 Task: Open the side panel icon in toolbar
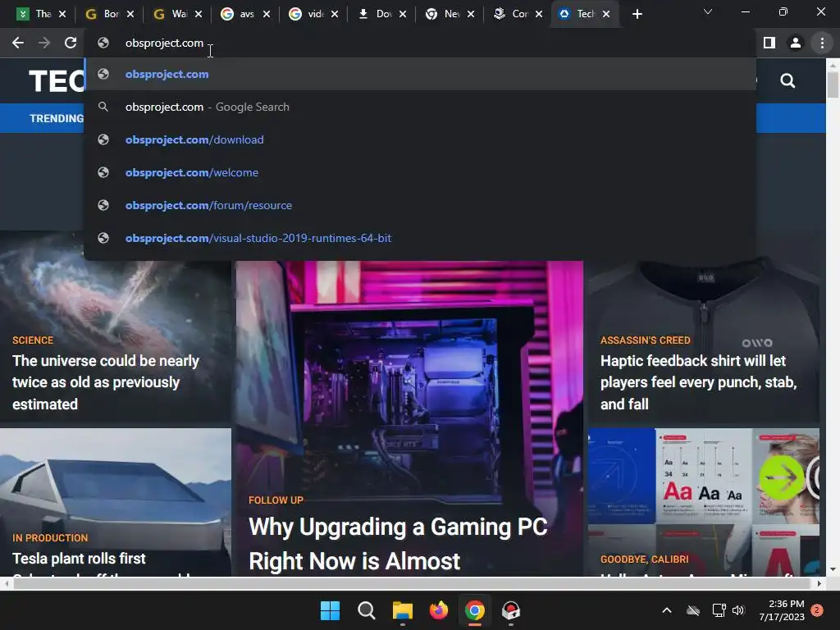(x=769, y=43)
